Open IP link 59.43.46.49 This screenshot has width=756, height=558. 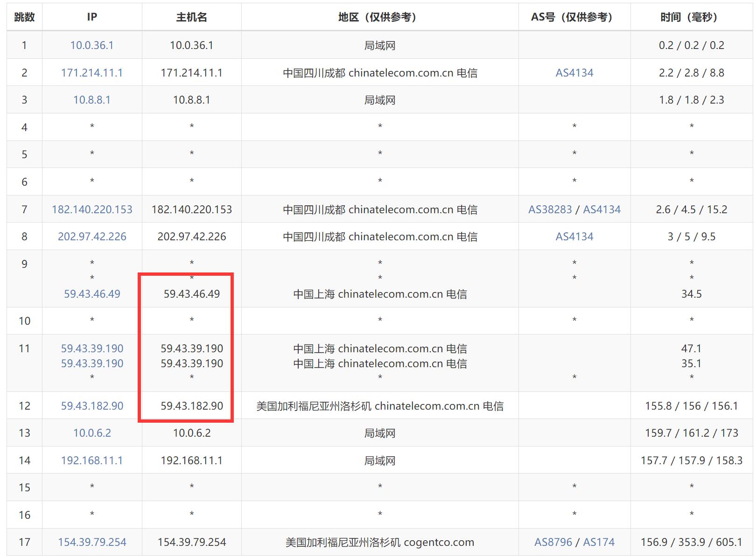point(92,294)
